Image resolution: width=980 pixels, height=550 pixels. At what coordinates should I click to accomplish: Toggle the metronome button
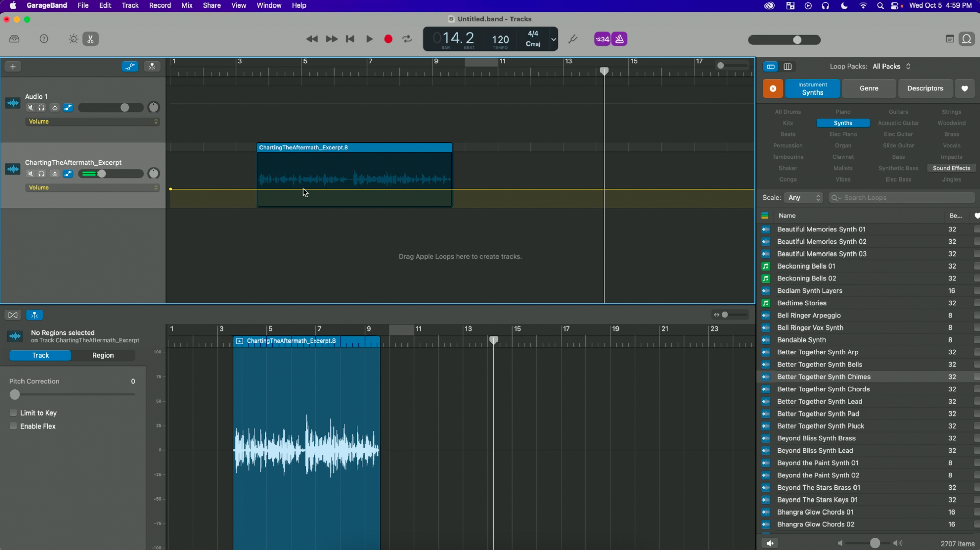pos(619,39)
